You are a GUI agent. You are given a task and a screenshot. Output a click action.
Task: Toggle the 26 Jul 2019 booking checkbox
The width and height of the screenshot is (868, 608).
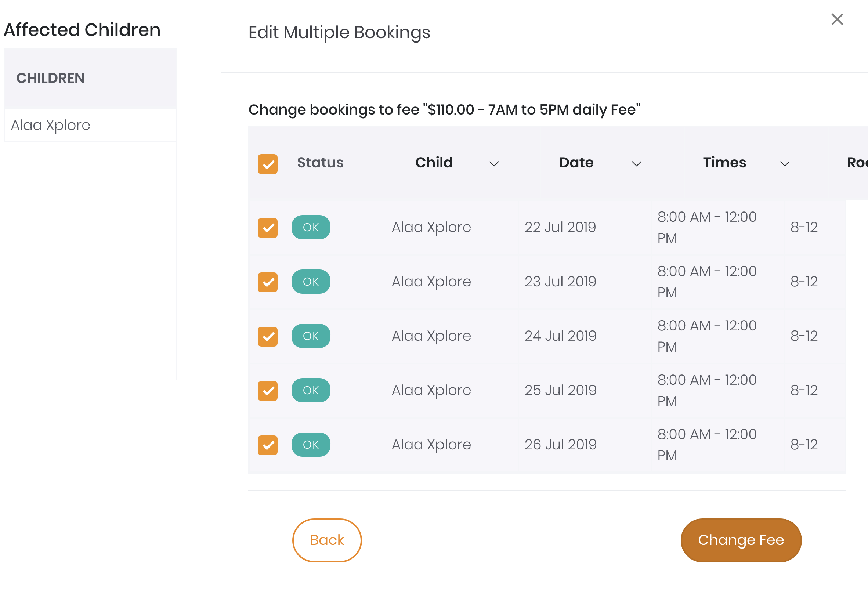[268, 445]
